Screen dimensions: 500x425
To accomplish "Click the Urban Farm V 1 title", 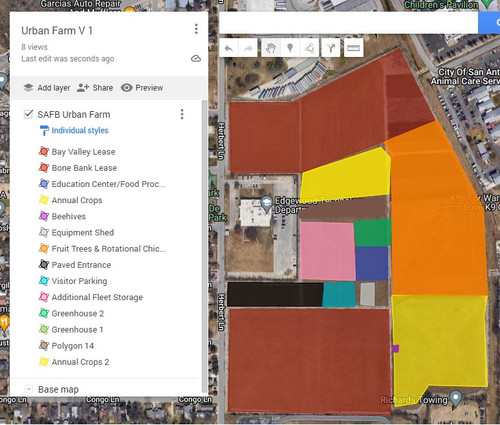I will [57, 31].
